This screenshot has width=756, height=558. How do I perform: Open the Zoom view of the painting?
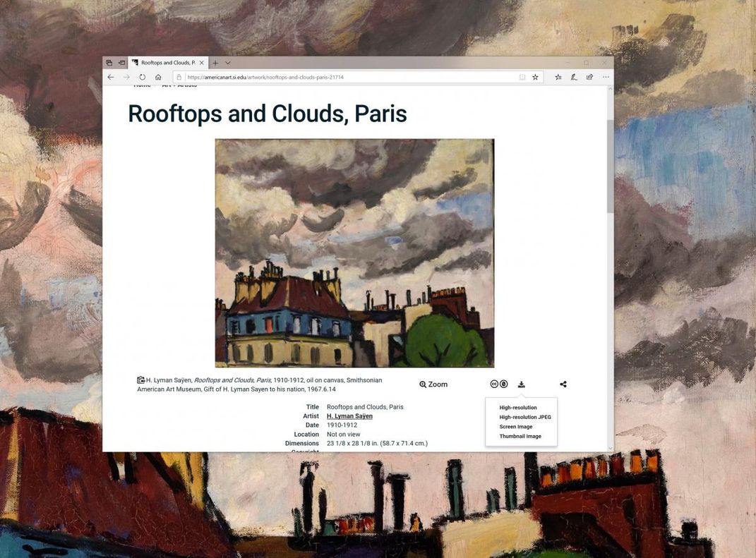coord(433,384)
